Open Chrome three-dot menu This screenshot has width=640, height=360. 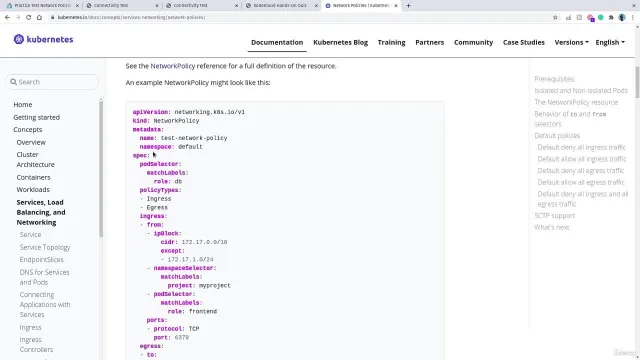tap(633, 18)
